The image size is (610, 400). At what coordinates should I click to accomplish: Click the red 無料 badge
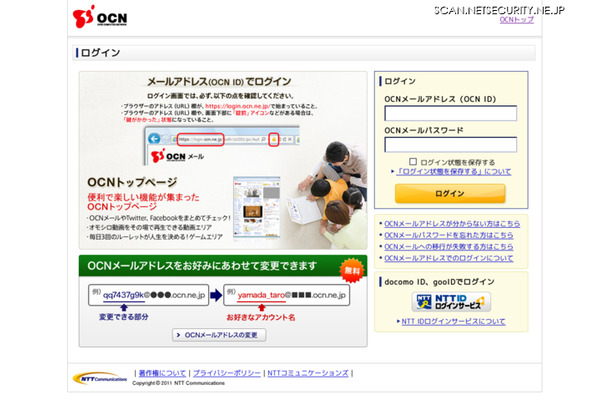[x=352, y=270]
